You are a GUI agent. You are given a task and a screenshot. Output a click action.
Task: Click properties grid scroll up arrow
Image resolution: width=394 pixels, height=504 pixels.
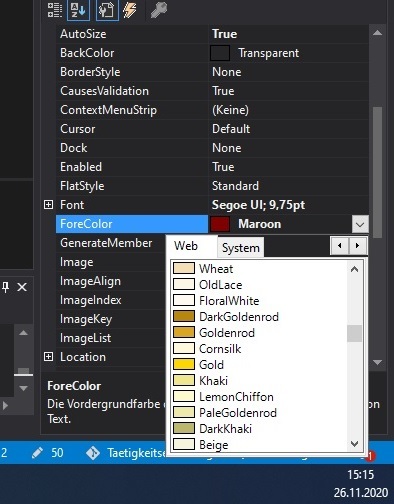(377, 33)
